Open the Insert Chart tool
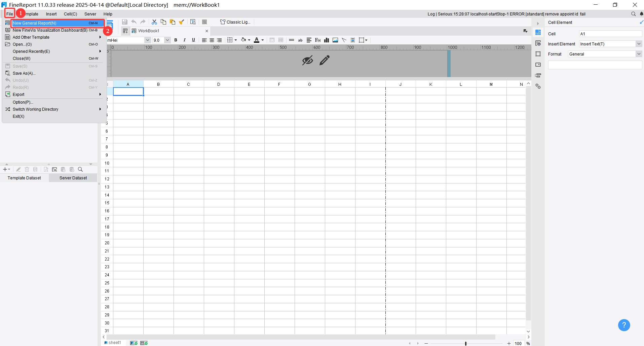 pos(326,40)
